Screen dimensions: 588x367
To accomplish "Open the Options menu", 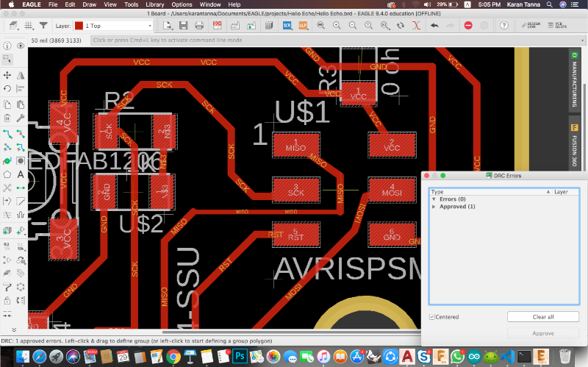I will point(182,4).
